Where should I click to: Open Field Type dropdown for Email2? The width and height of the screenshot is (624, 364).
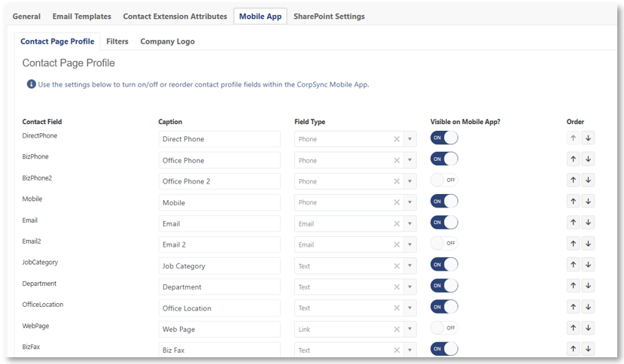tap(410, 244)
